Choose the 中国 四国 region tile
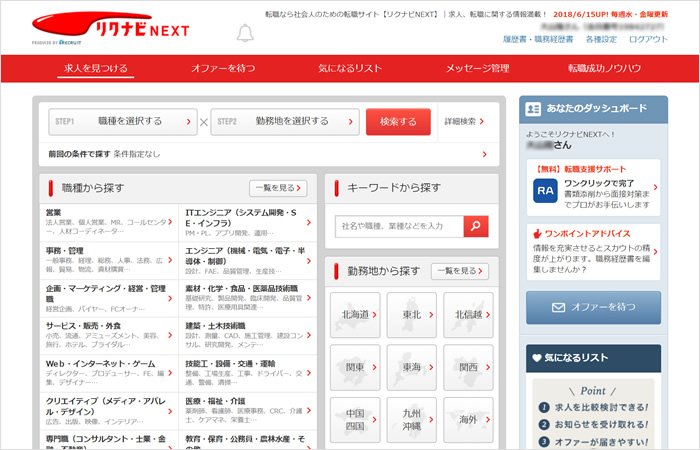The width and height of the screenshot is (700, 450). tap(355, 420)
